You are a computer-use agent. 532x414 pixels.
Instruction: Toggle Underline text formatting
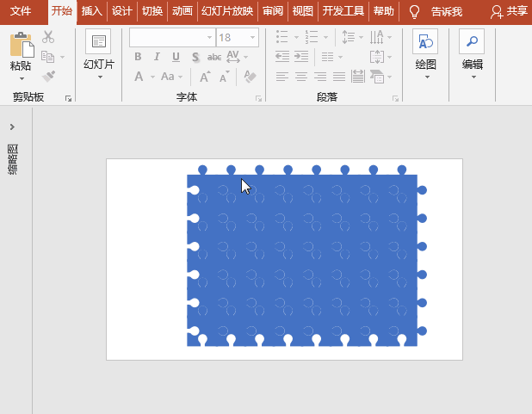[176, 57]
